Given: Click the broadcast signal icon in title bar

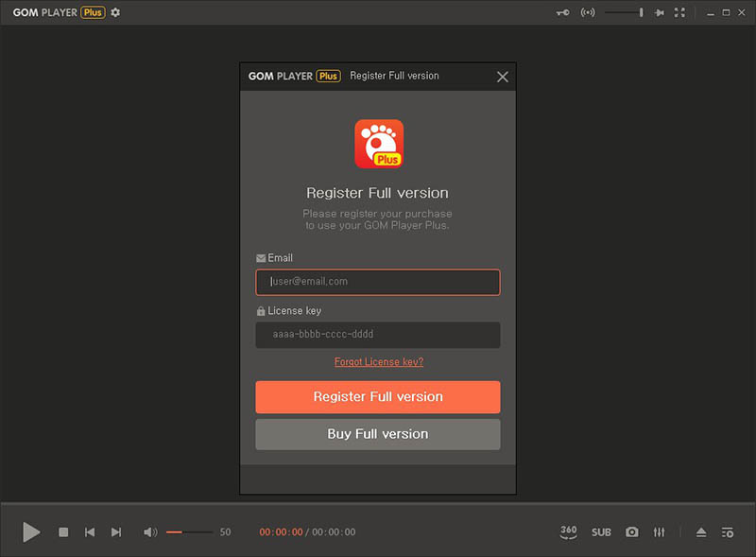Looking at the screenshot, I should click(x=587, y=12).
